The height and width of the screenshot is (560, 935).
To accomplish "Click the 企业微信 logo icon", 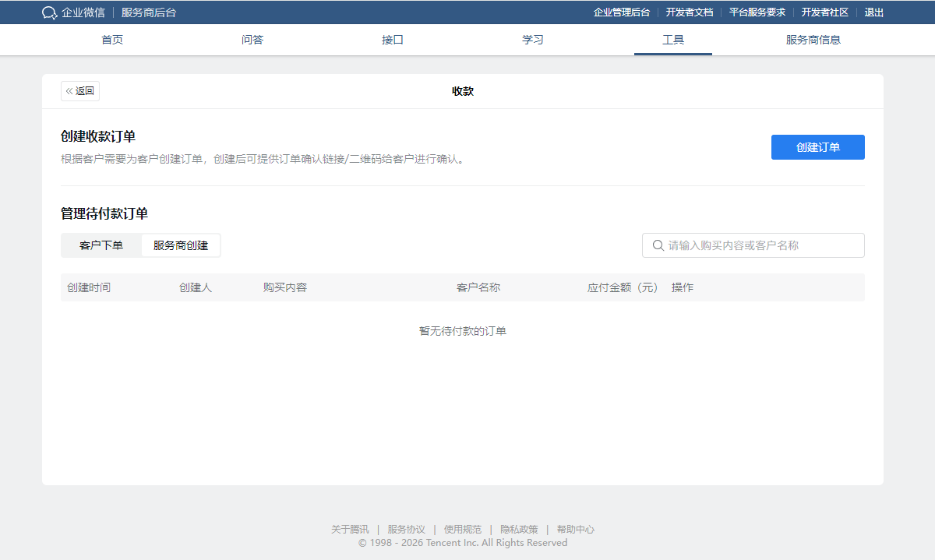I will (x=49, y=12).
